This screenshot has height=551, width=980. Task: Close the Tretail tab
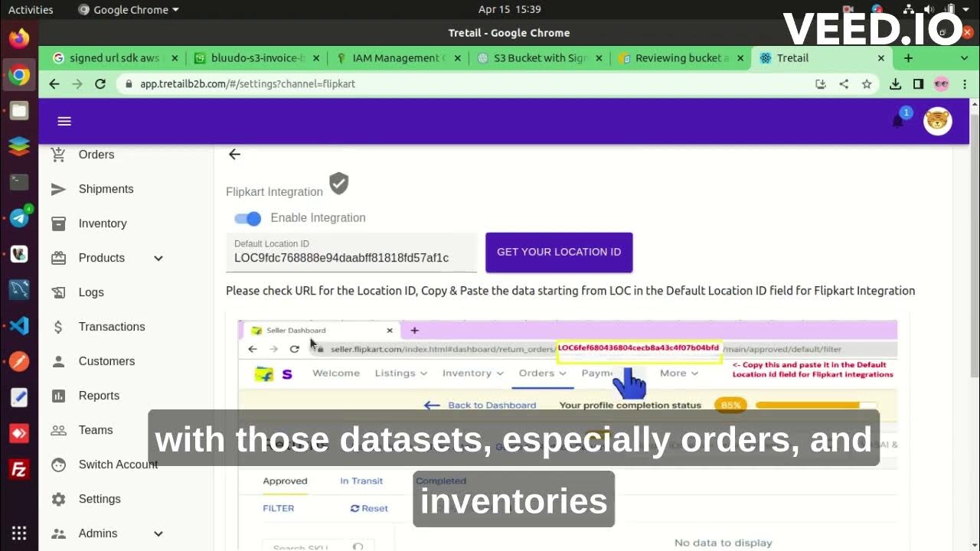tap(881, 58)
